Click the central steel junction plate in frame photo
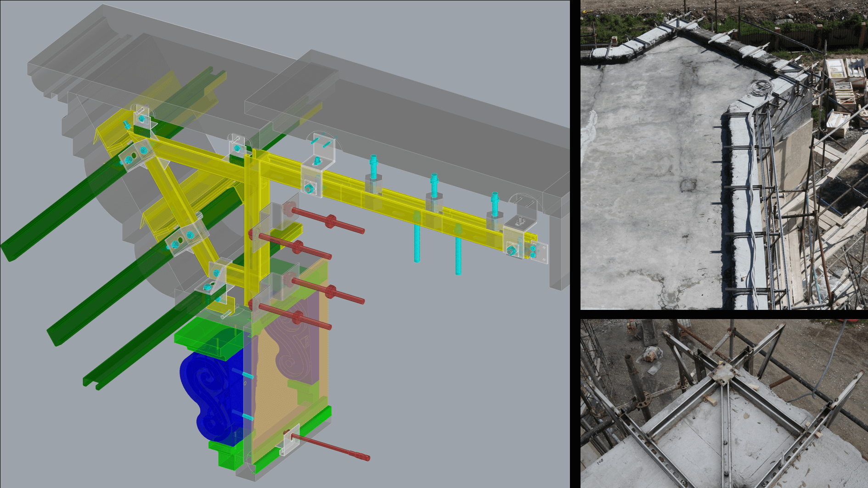Viewport: 868px width, 488px height. (720, 374)
